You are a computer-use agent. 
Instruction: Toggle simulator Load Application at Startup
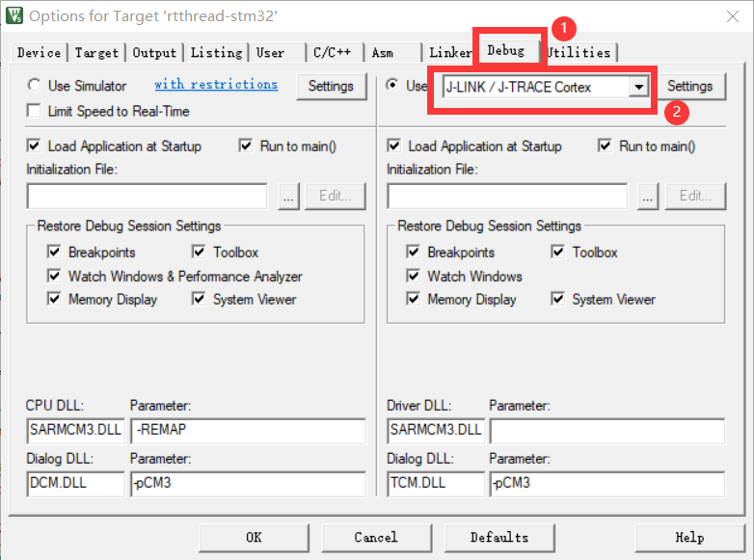click(34, 146)
